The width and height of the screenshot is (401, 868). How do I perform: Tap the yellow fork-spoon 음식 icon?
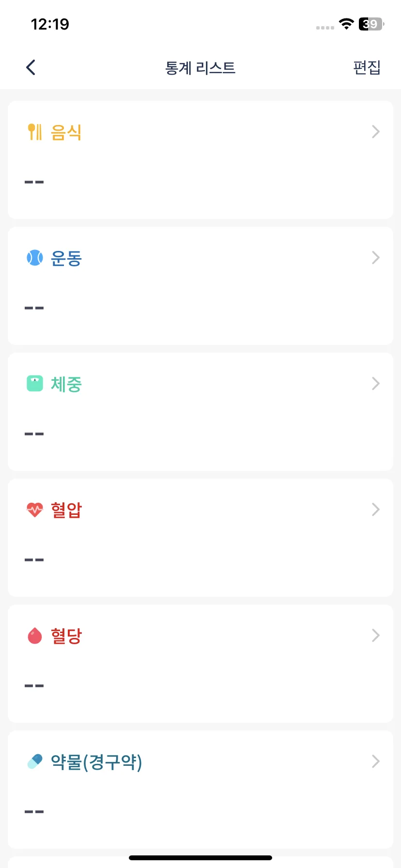[34, 132]
